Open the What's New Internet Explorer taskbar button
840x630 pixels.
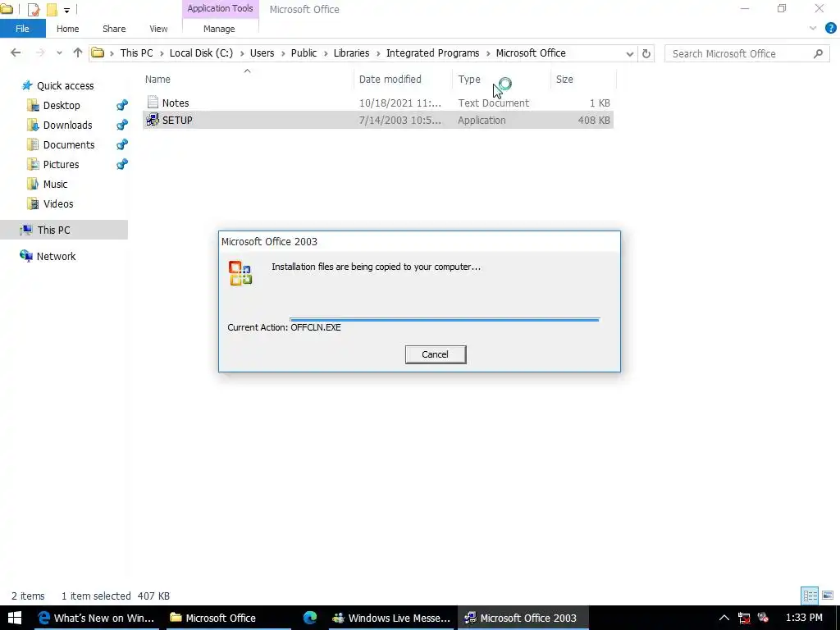pos(97,618)
